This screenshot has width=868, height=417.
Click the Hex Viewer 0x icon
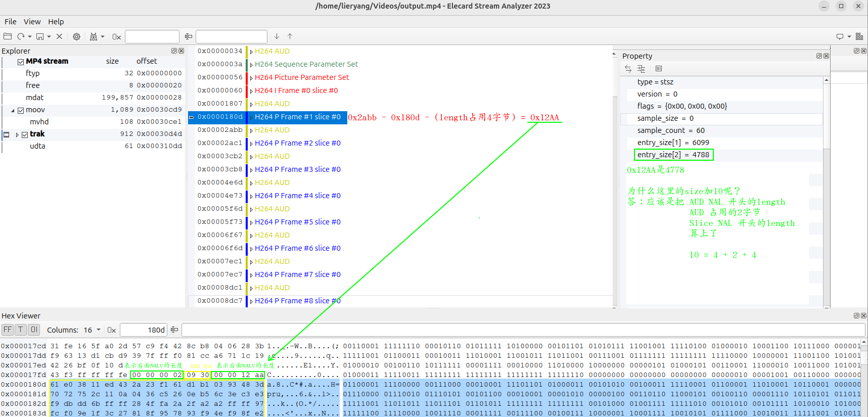[x=112, y=330]
